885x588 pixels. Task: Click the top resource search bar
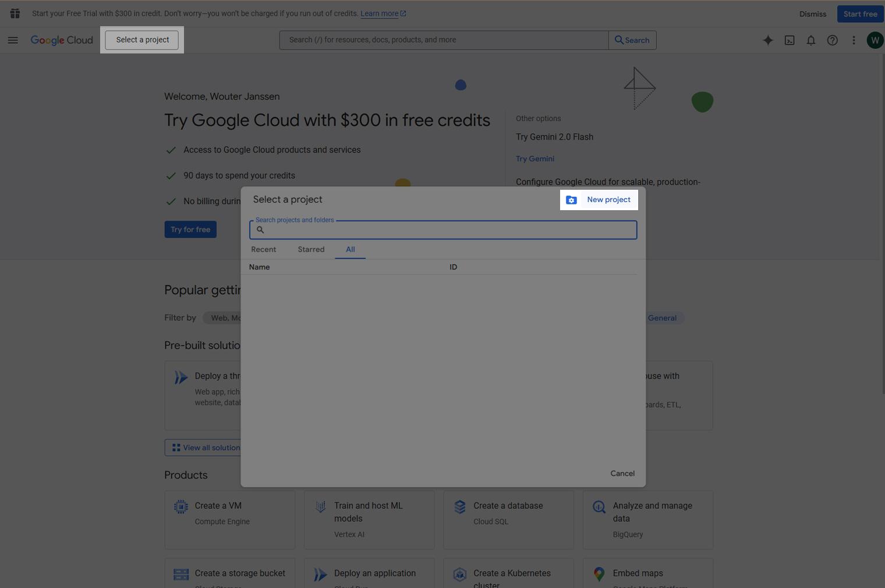444,40
